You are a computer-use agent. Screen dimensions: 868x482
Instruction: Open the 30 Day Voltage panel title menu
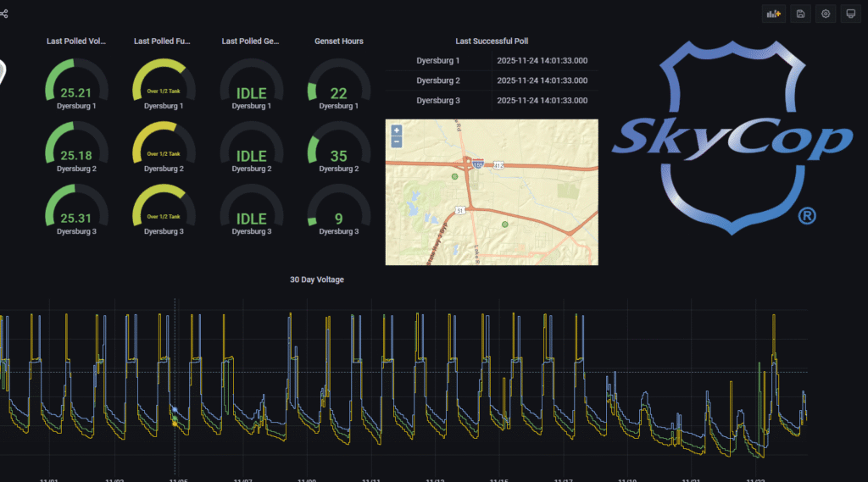316,280
